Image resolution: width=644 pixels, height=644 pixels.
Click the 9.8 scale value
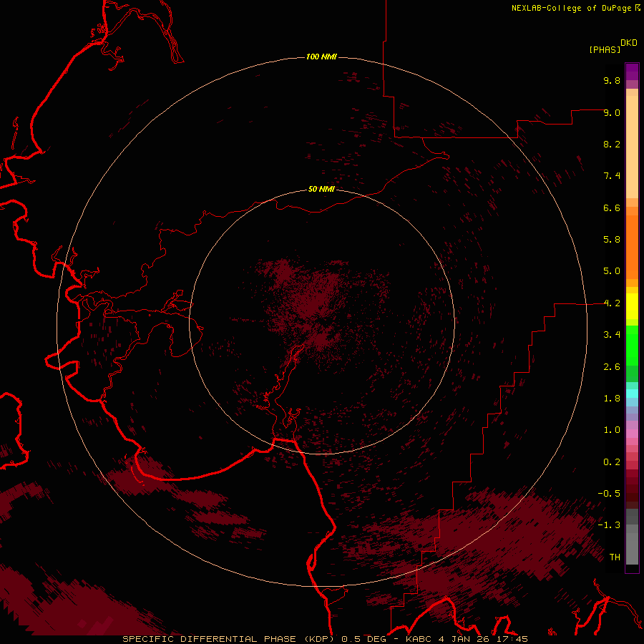click(x=612, y=80)
